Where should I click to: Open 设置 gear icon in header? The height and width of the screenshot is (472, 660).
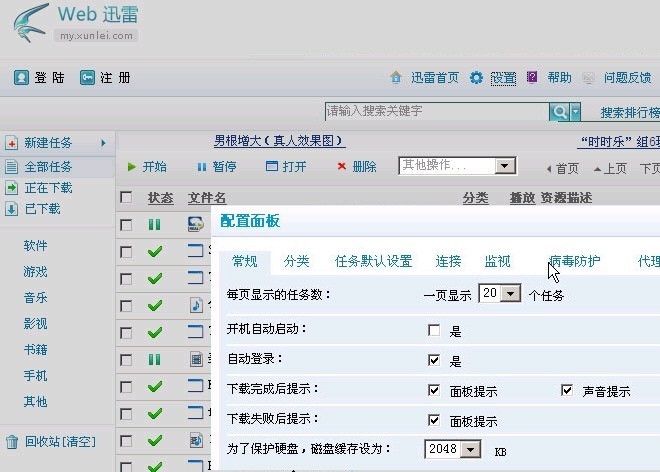tap(477, 78)
